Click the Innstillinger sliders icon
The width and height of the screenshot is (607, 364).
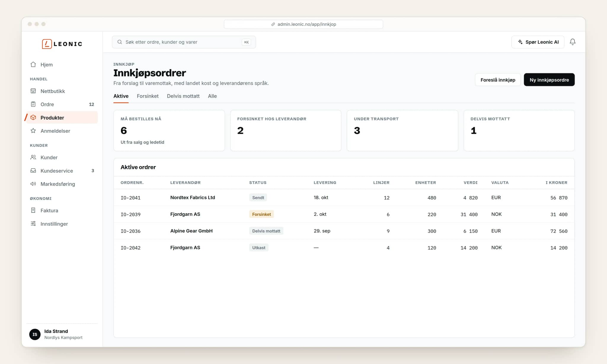[33, 224]
